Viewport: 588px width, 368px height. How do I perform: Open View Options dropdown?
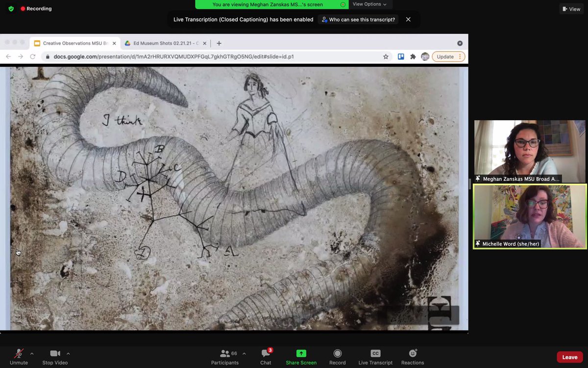pyautogui.click(x=370, y=4)
